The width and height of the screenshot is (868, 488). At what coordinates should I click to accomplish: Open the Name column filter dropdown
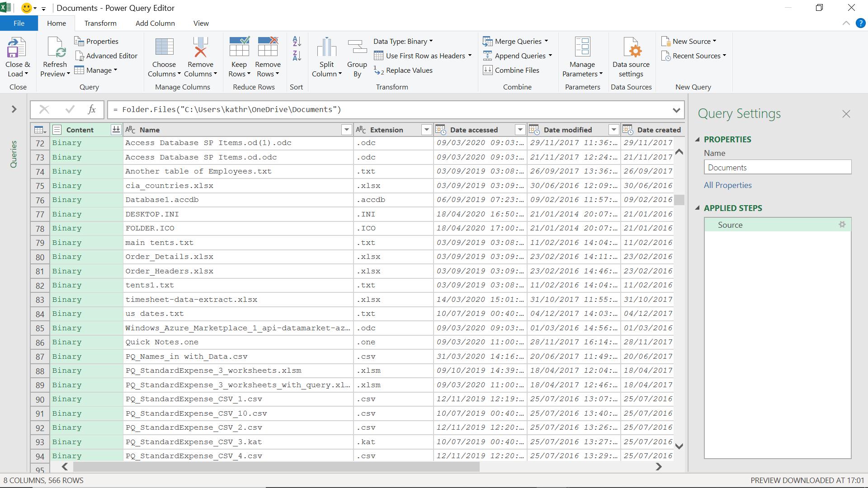click(x=346, y=130)
